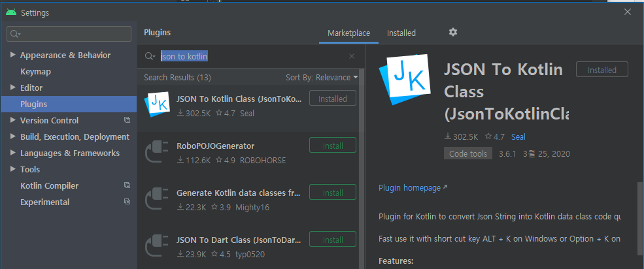This screenshot has height=269, width=644.
Task: Select the RoboPOJOGenerator result title
Action: coord(215,146)
